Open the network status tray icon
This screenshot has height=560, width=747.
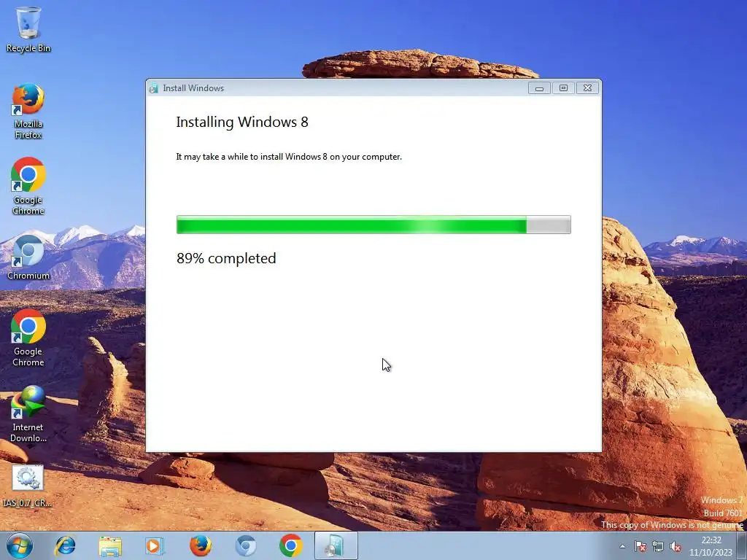coord(658,546)
